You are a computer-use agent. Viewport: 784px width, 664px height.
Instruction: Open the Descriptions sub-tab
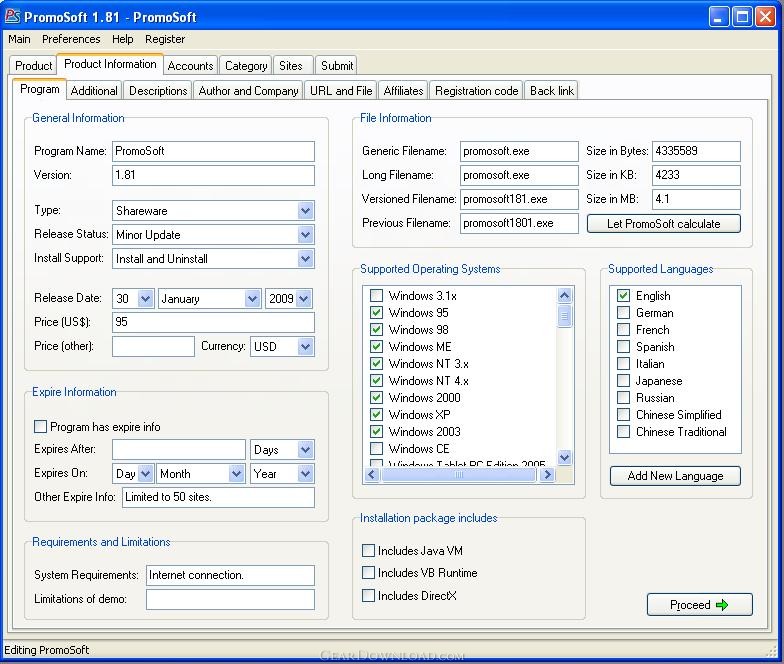[158, 90]
